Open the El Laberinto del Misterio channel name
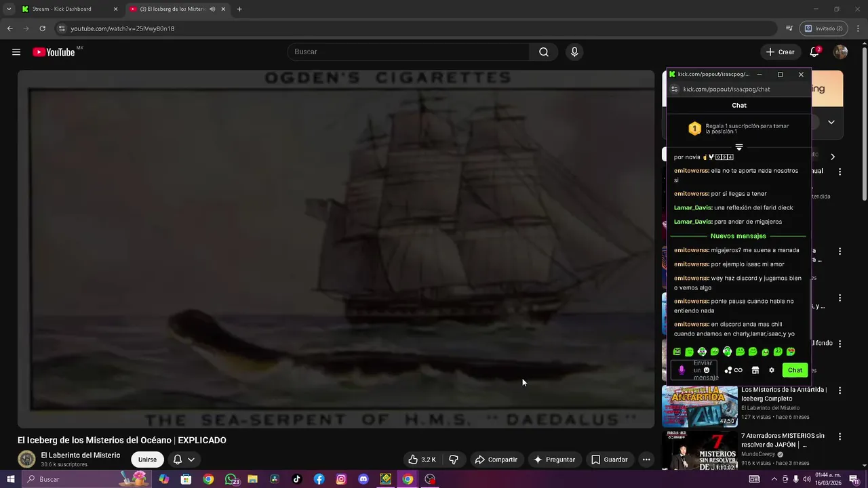This screenshot has height=488, width=868. click(81, 455)
